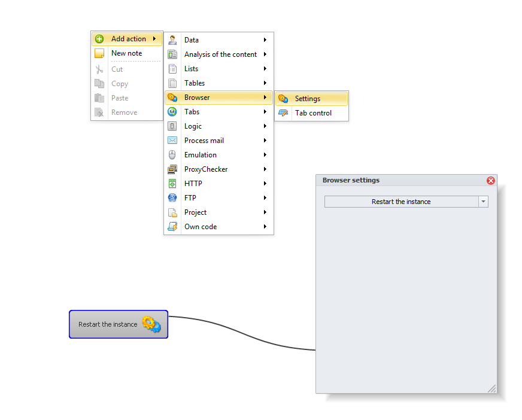Click the scissors Cut icon

[99, 69]
